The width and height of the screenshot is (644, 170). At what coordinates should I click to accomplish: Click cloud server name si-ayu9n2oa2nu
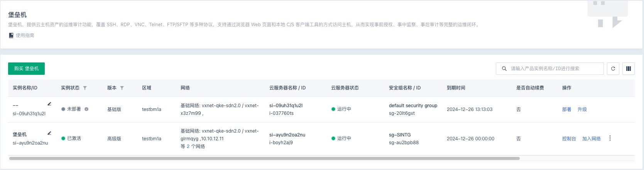(287, 135)
